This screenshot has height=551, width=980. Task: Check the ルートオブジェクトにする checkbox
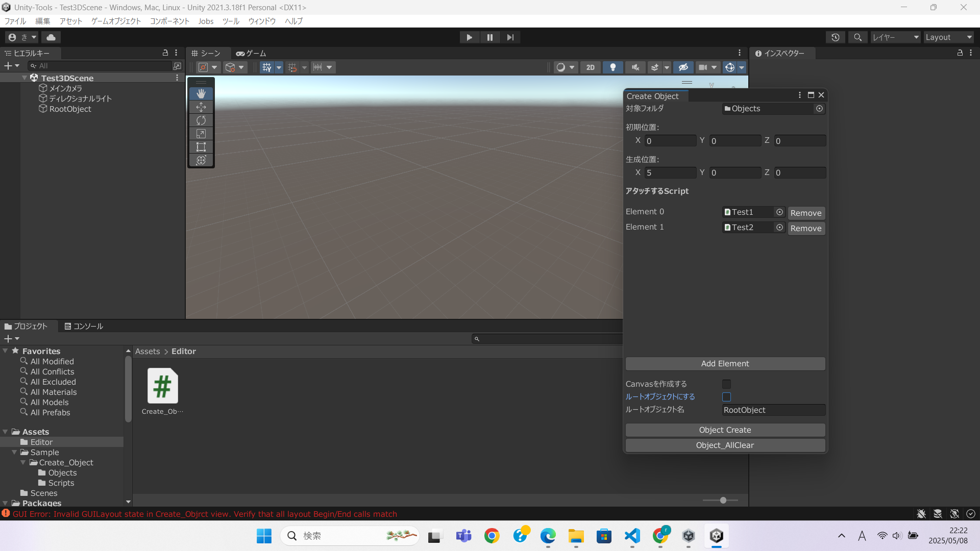726,397
